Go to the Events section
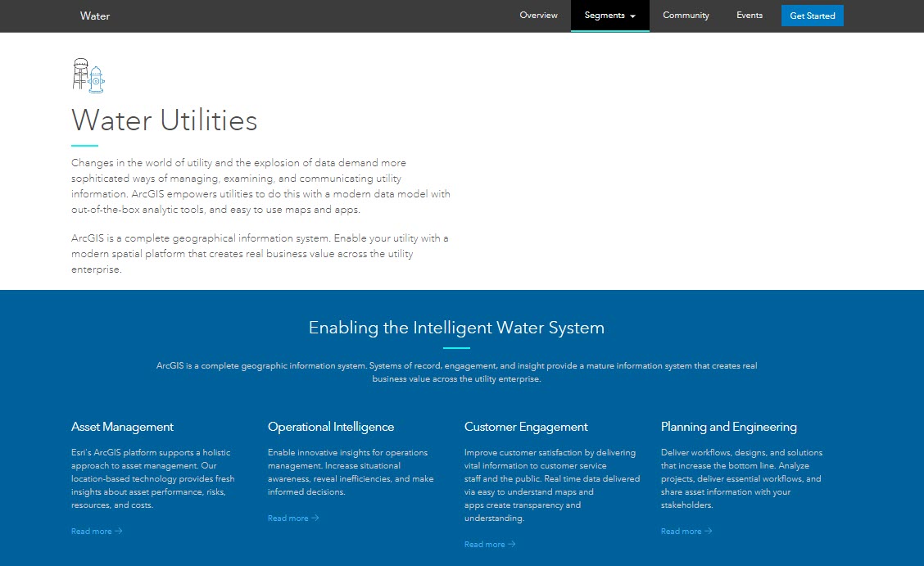 pyautogui.click(x=749, y=15)
